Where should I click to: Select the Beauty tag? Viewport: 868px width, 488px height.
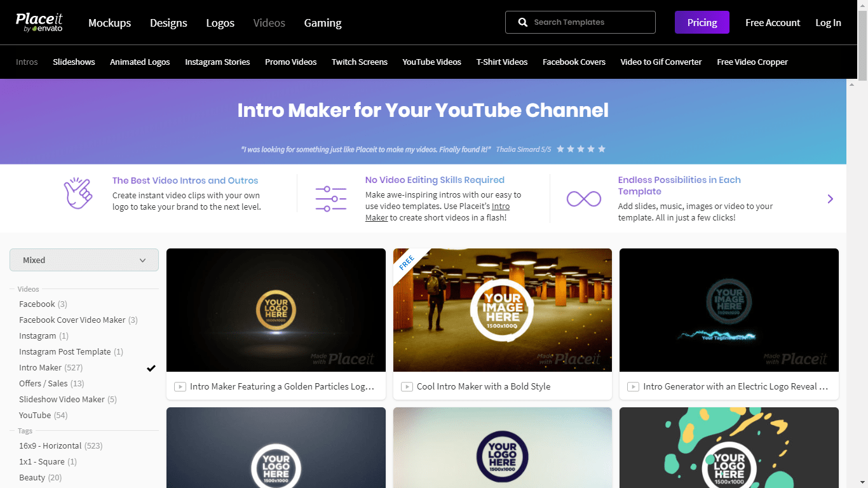[41, 478]
